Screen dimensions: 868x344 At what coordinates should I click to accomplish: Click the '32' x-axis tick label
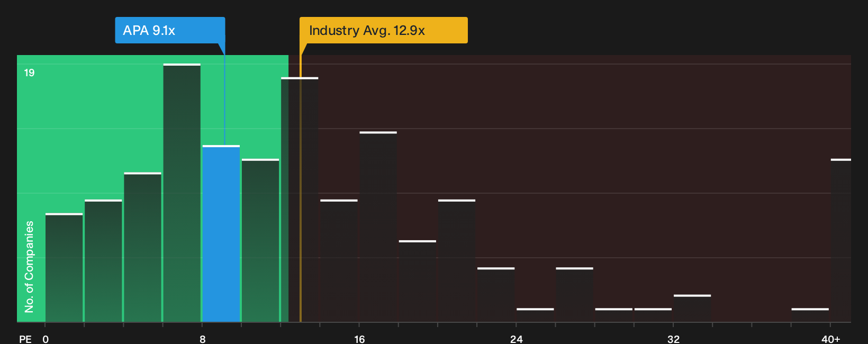673,339
